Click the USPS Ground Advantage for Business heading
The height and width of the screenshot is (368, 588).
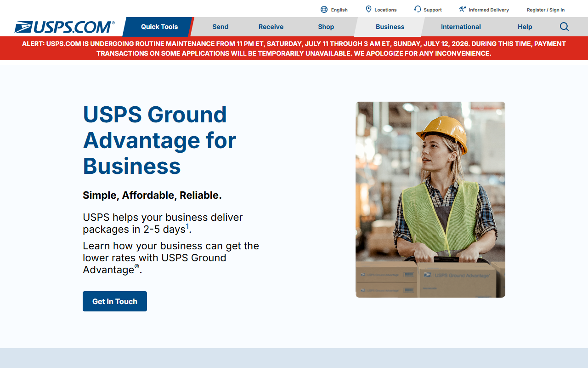(159, 140)
